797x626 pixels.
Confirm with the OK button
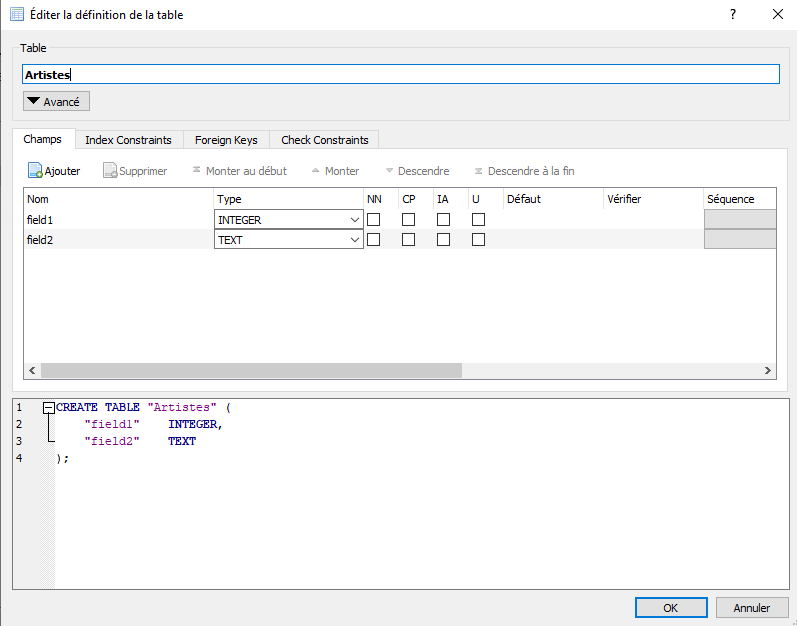tap(671, 608)
